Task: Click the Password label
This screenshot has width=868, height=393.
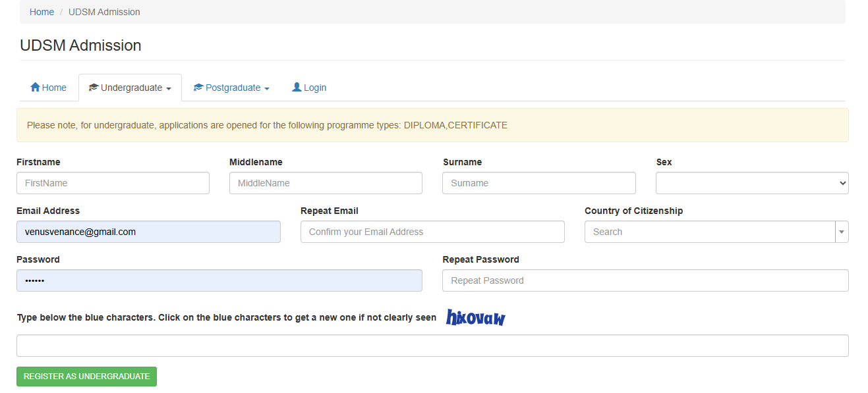Action: (38, 259)
